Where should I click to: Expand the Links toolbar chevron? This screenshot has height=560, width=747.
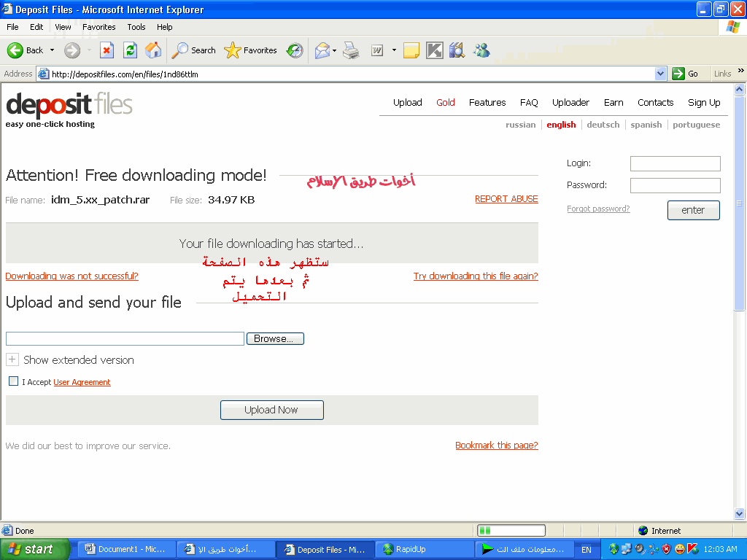pos(740,71)
